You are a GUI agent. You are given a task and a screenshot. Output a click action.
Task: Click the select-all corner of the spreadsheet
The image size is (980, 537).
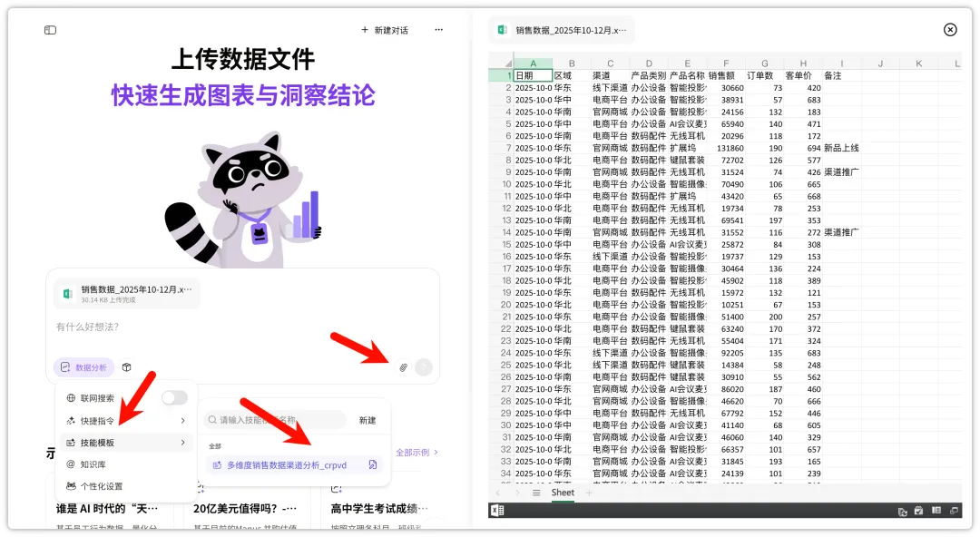coord(501,63)
